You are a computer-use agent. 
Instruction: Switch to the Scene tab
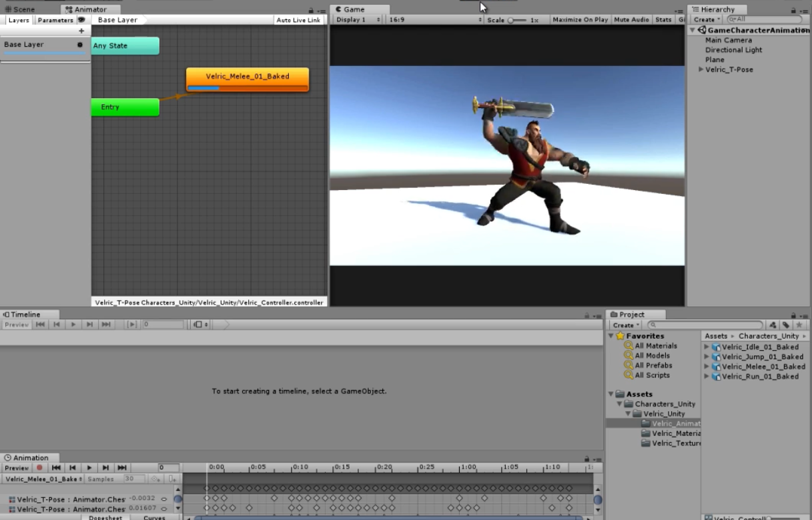click(20, 9)
